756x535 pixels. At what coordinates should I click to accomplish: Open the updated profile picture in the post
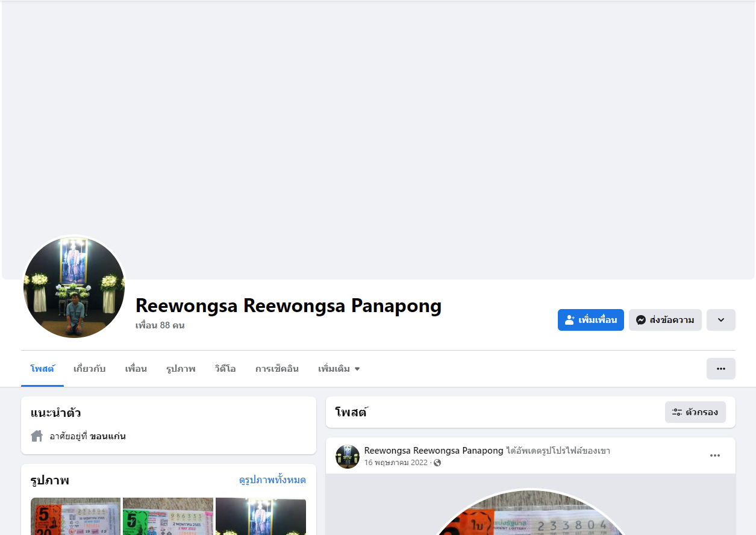(x=531, y=512)
